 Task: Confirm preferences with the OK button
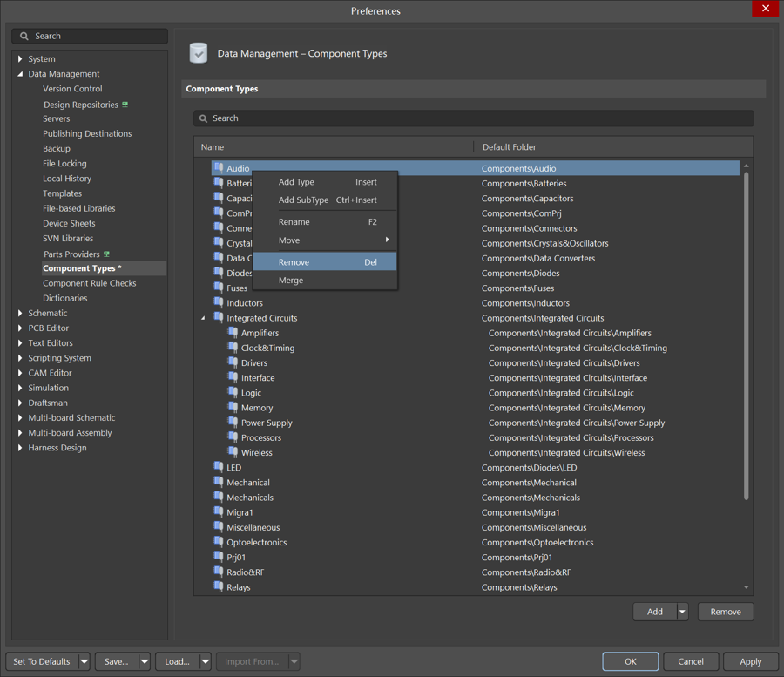[631, 661]
